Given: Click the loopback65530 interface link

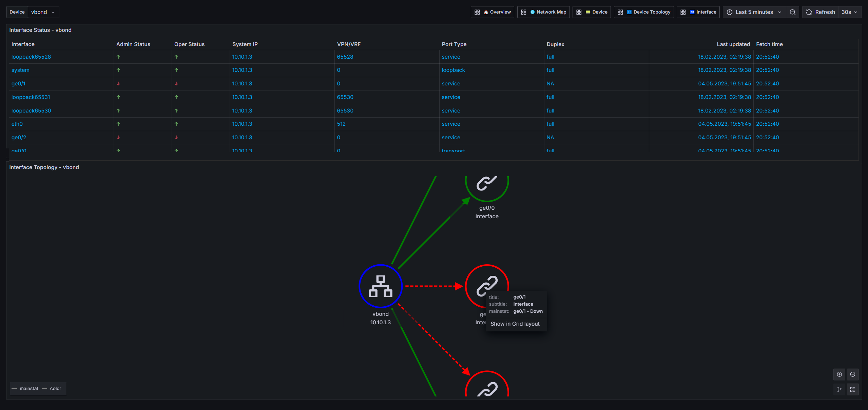Looking at the screenshot, I should tap(31, 111).
